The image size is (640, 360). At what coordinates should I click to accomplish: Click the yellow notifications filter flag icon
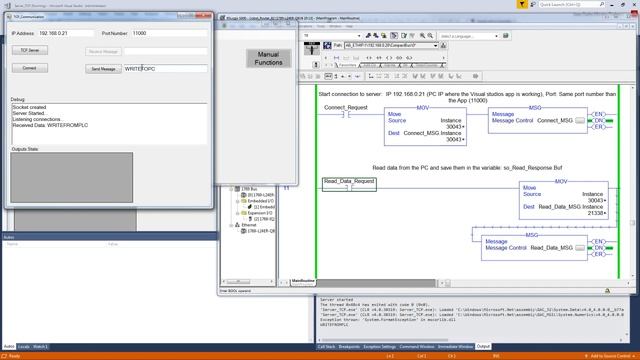[x=522, y=4]
